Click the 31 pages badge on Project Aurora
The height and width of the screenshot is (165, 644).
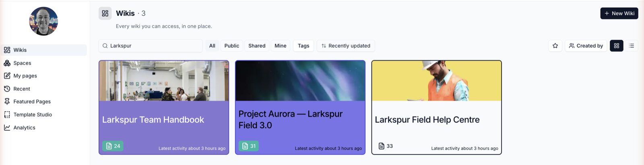pyautogui.click(x=249, y=146)
